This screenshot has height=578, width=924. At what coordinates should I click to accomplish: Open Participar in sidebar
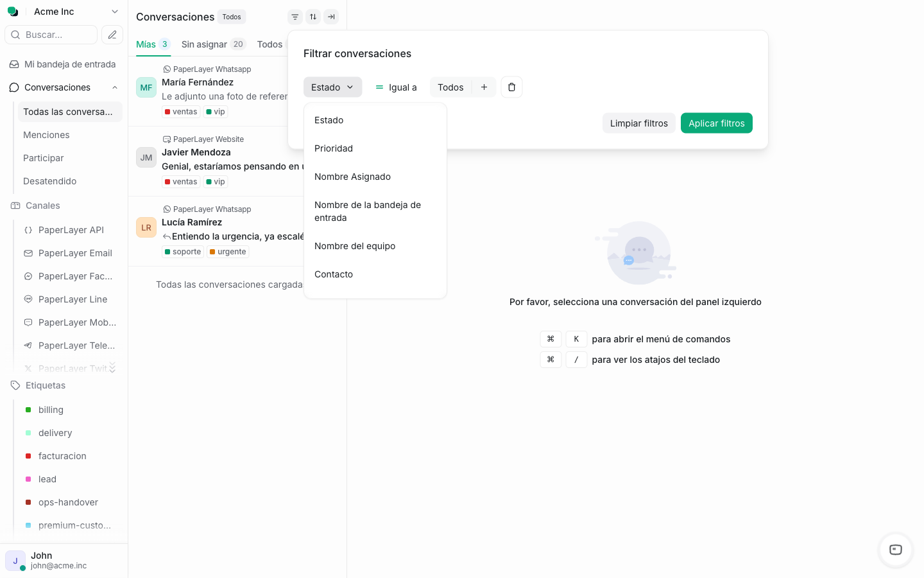point(70,158)
